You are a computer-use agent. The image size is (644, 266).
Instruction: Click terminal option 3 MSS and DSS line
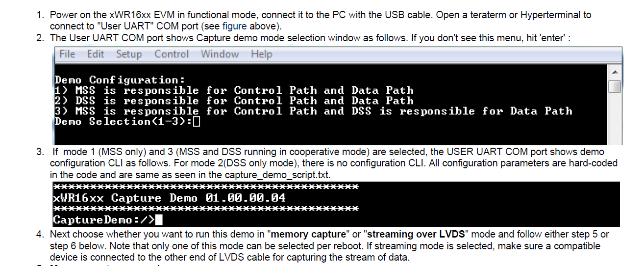point(314,111)
